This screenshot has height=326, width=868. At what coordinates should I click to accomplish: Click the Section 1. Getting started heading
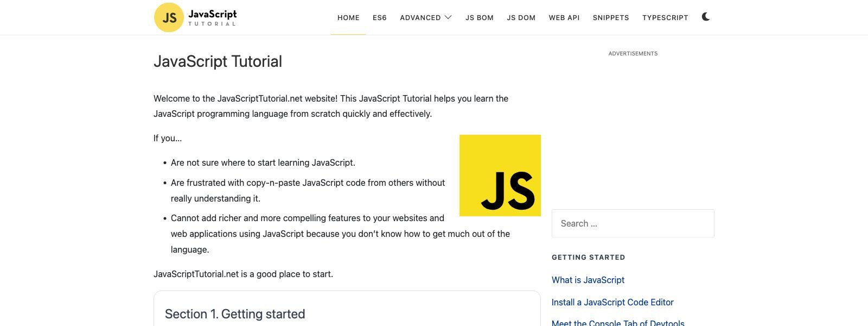click(x=235, y=314)
